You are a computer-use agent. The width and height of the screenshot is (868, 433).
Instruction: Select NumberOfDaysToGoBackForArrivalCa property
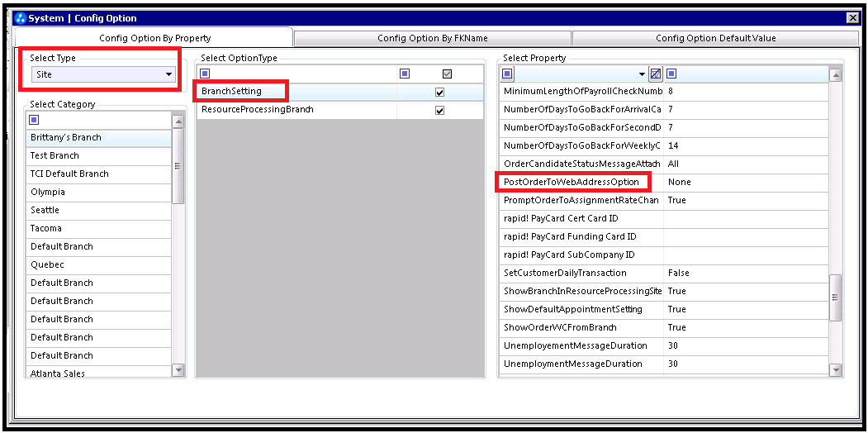(581, 110)
